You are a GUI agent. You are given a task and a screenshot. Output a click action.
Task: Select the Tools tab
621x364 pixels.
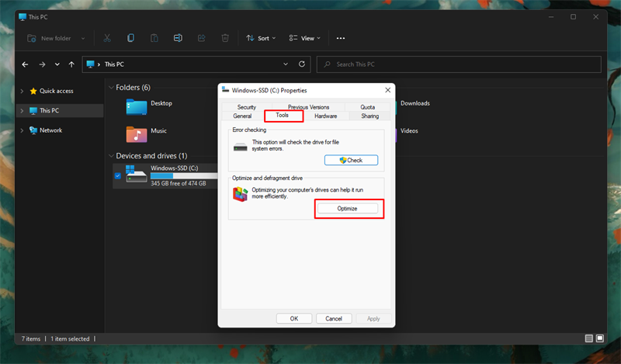click(x=282, y=116)
